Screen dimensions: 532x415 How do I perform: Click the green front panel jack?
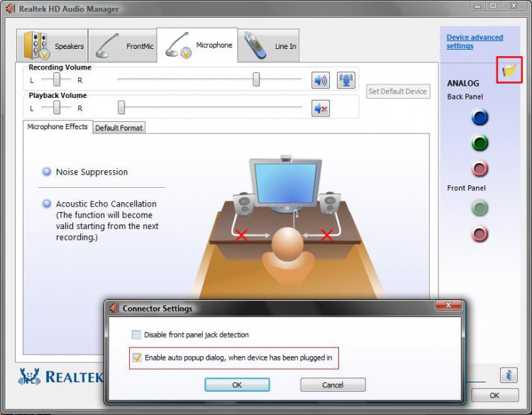(480, 208)
